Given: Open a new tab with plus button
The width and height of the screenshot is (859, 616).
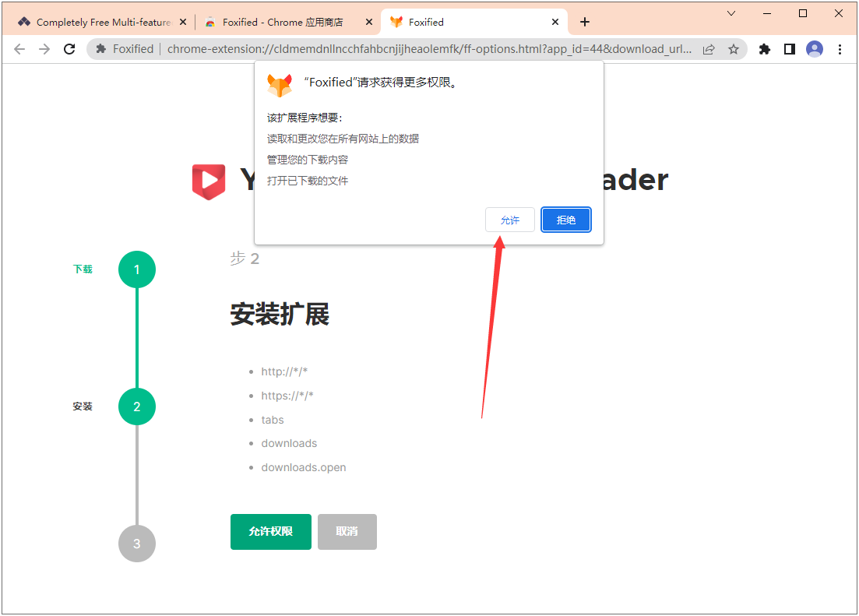Looking at the screenshot, I should pos(585,22).
